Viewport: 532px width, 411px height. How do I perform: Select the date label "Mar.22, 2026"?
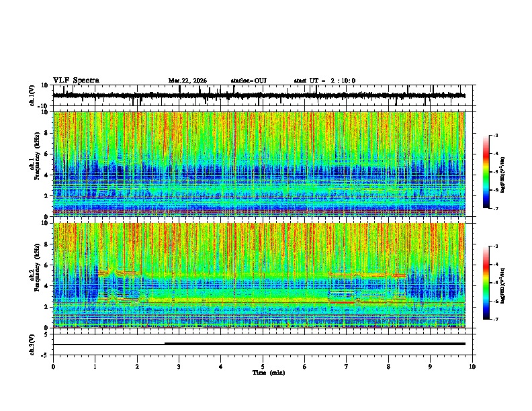[187, 81]
